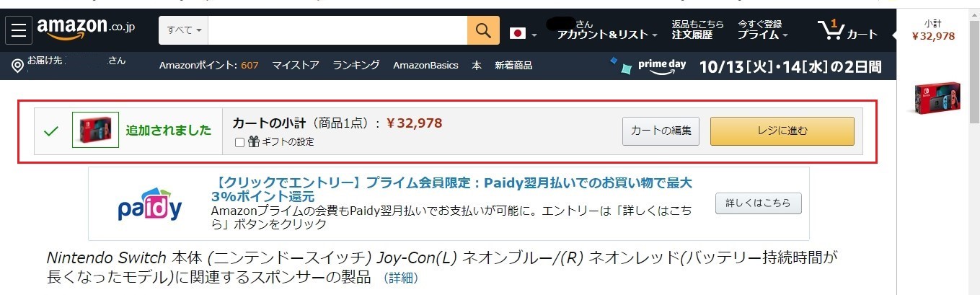The image size is (980, 295).
Task: Click the レジに進む button
Action: coord(782,131)
